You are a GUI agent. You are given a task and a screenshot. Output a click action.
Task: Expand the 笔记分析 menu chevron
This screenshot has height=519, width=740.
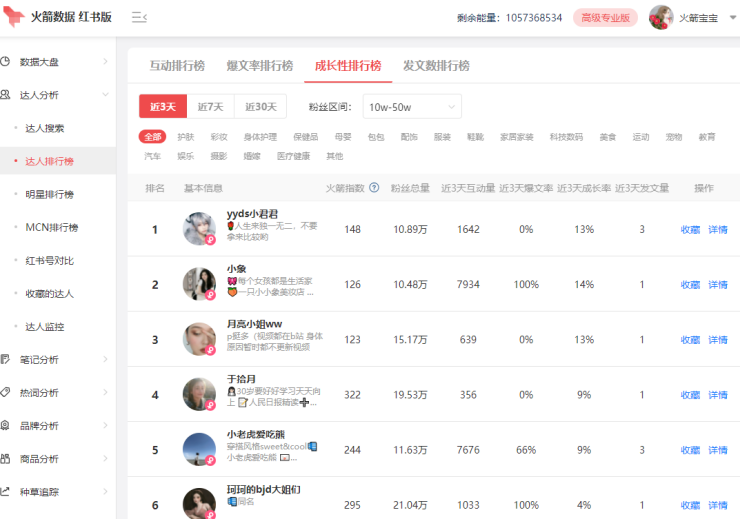point(105,359)
